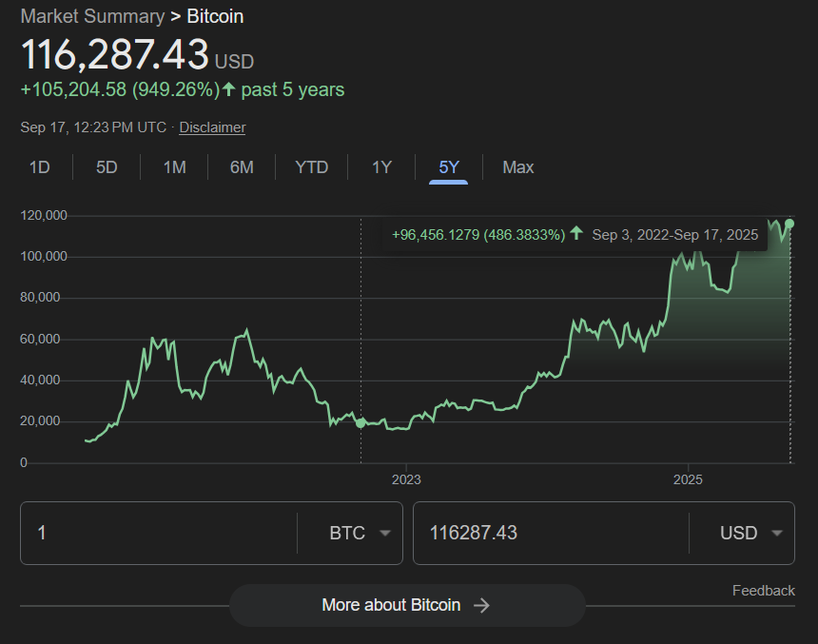
Task: Click the BTC dropdown arrow
Action: pos(385,534)
